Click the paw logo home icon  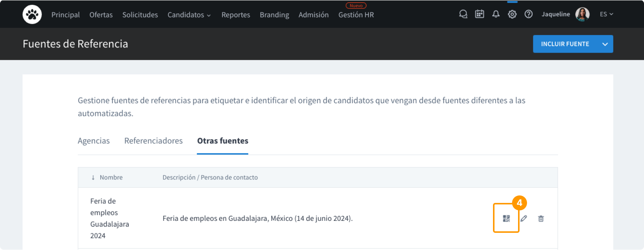tap(32, 15)
